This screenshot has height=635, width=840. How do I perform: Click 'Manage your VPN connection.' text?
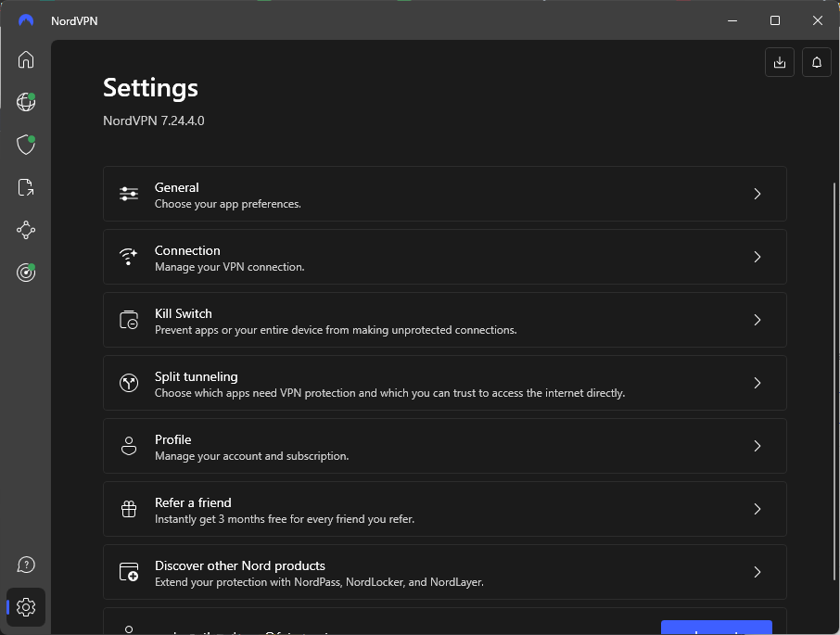229,267
